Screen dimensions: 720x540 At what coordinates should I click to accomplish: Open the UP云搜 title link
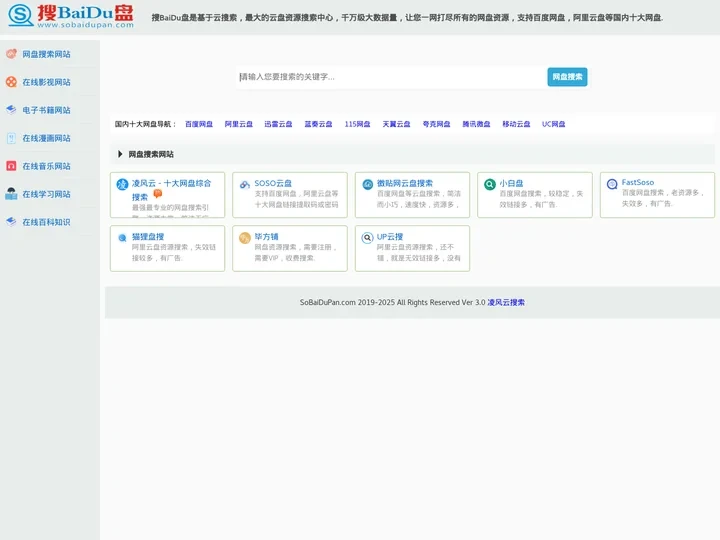(x=390, y=236)
